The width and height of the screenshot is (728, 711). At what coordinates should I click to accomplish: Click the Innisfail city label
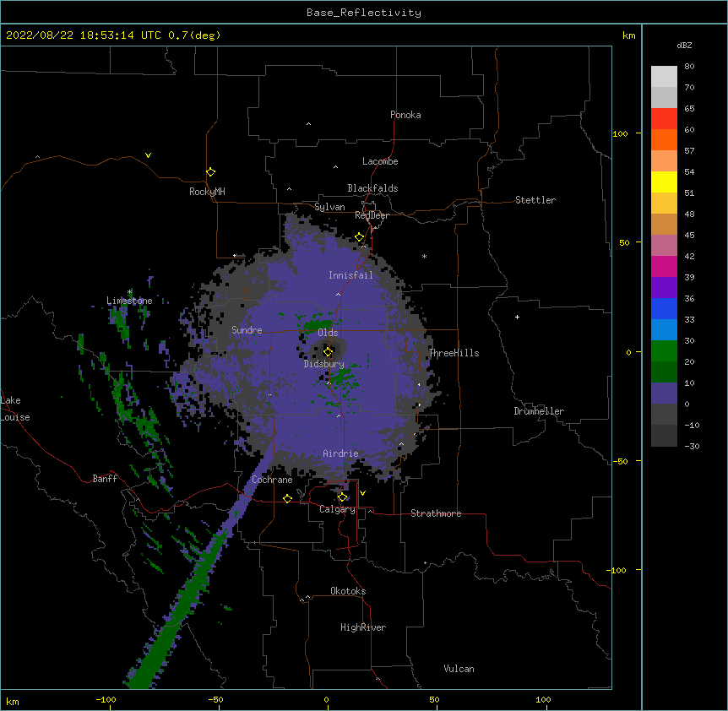click(x=350, y=275)
